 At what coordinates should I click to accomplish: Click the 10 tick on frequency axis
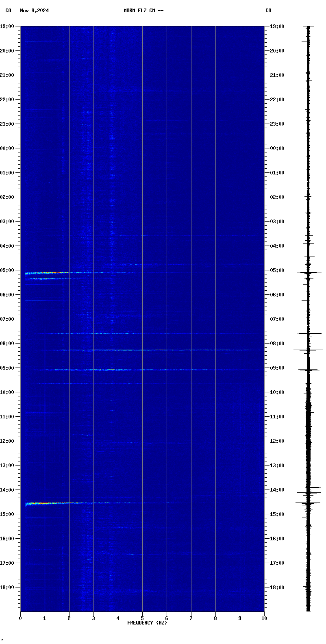pos(264,618)
